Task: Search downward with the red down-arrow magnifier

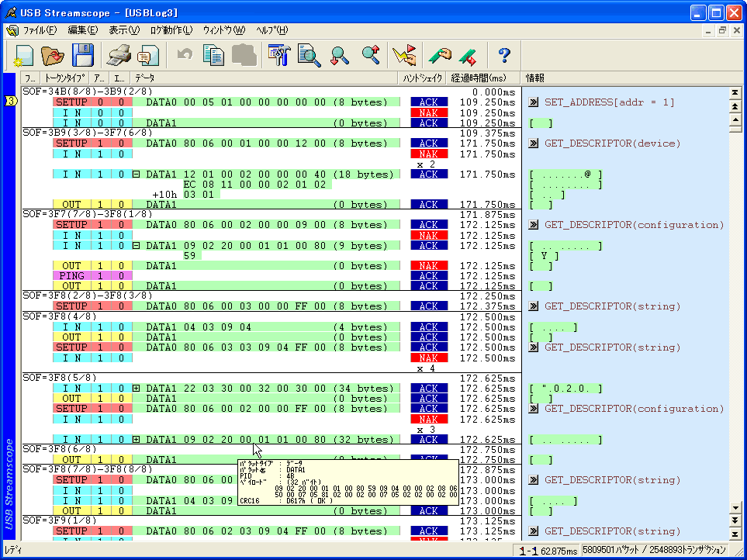Action: [340, 56]
